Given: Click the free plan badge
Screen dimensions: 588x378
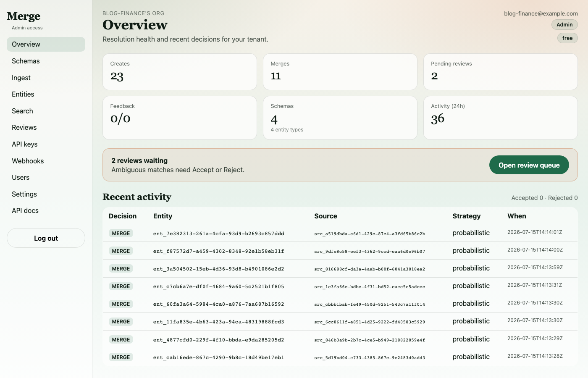Looking at the screenshot, I should pos(567,38).
